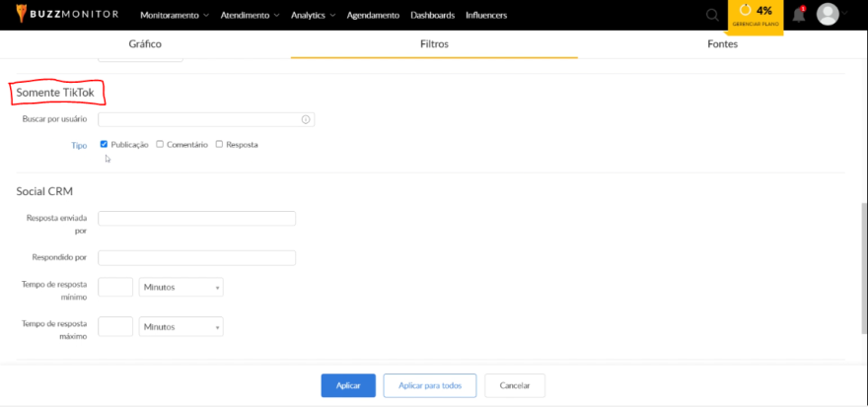868x407 pixels.
Task: Click the info icon in Buscar por usuário
Action: pyautogui.click(x=306, y=119)
